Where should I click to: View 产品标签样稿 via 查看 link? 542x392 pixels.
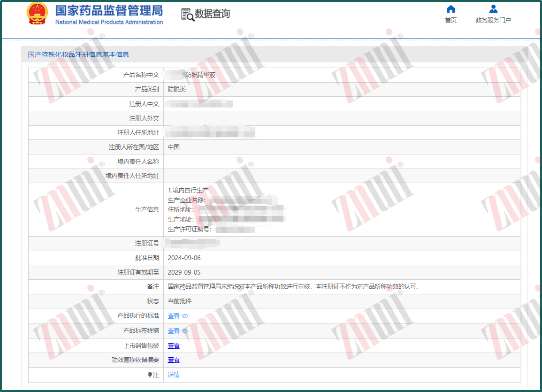[174, 331]
